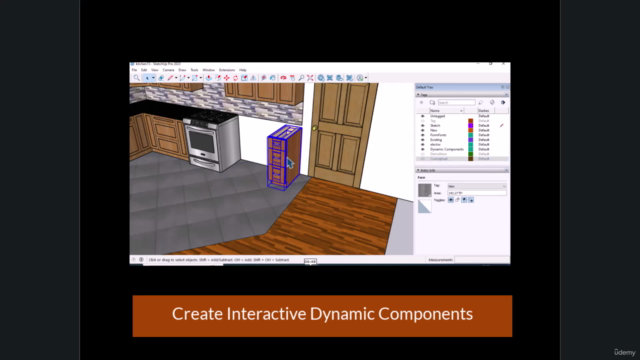The height and width of the screenshot is (360, 640).
Task: Hide the Dynamic Components tag
Action: coord(422,149)
